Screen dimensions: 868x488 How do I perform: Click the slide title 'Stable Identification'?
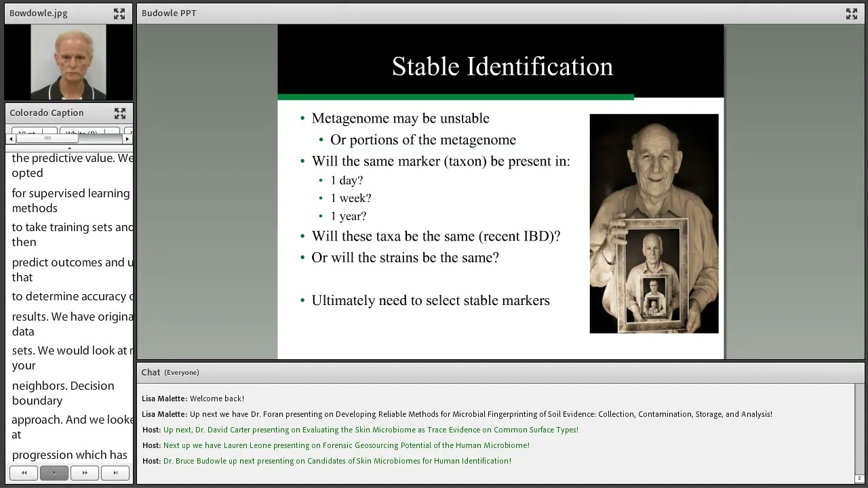click(x=502, y=66)
